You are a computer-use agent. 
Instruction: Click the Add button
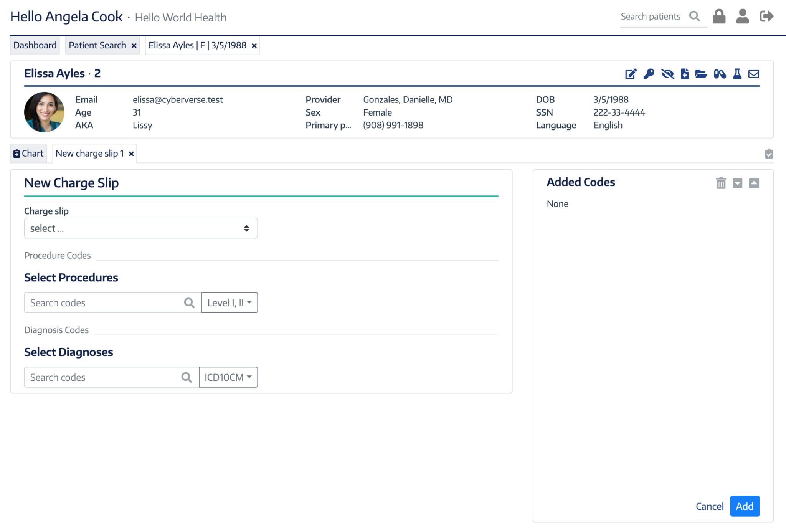745,506
